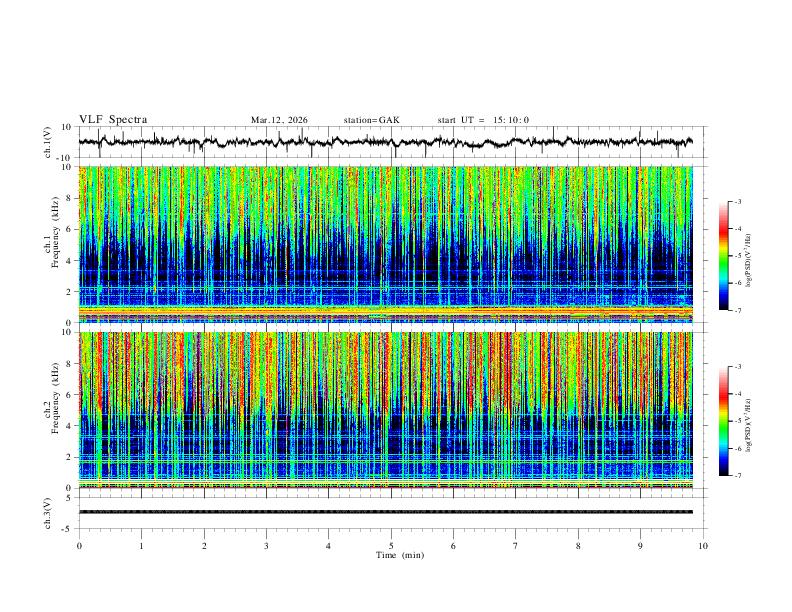Click the '6' tick label on time axis
Screen dimensions: 792x612
point(454,546)
